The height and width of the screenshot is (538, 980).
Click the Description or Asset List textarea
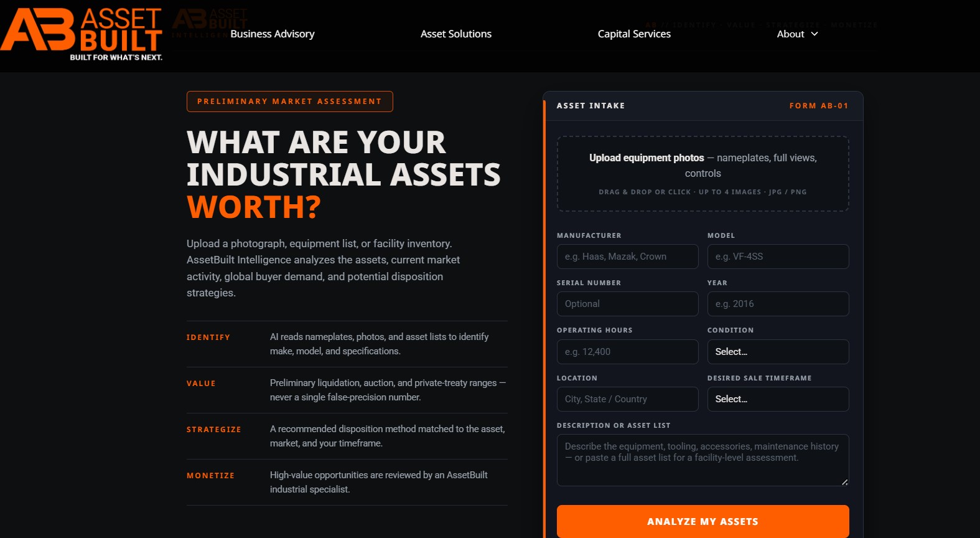pyautogui.click(x=703, y=460)
